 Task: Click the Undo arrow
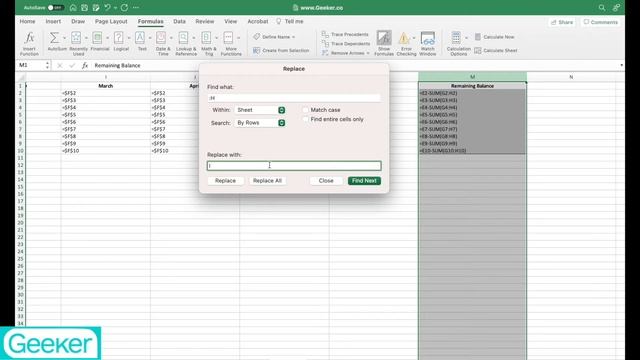[x=107, y=7]
